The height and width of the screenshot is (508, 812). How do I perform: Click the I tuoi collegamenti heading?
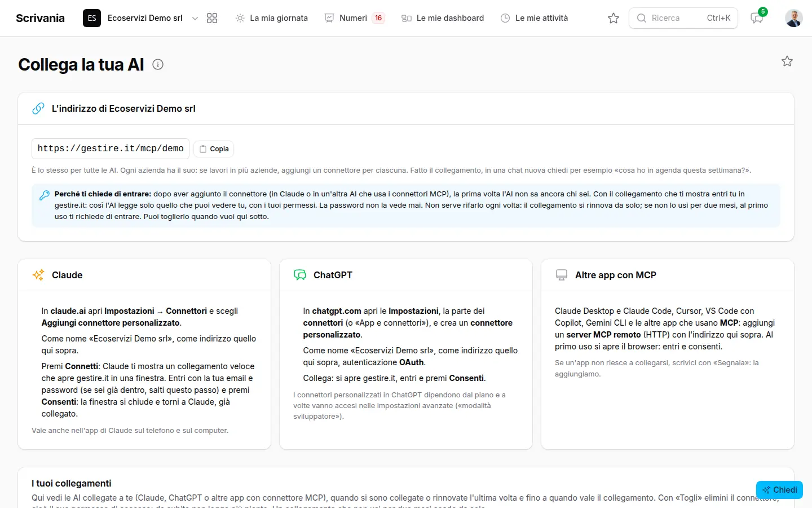72,483
